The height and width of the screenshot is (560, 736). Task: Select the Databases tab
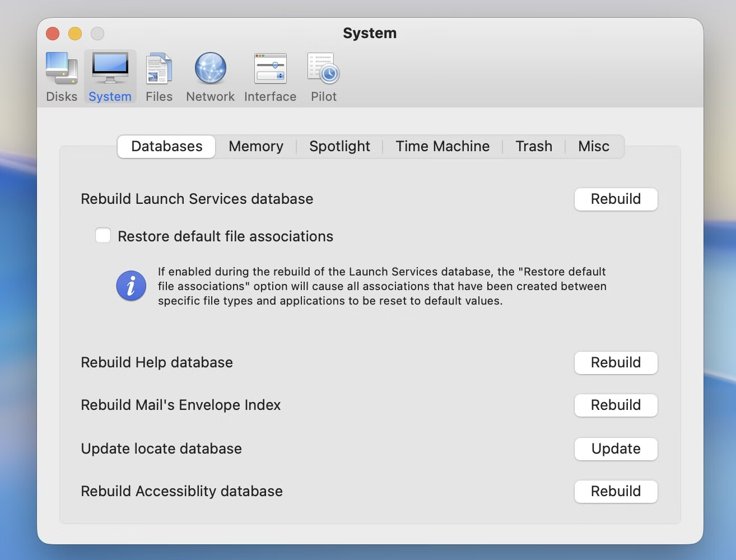(x=166, y=146)
